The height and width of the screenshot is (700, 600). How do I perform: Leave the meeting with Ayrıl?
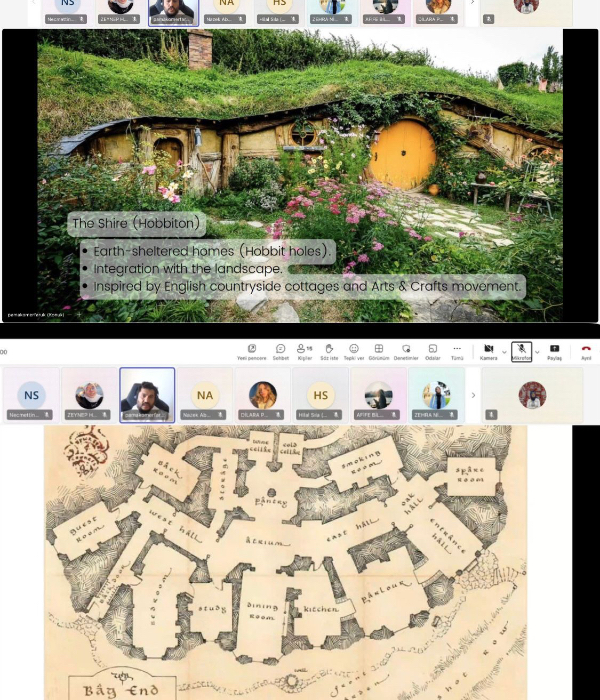pyautogui.click(x=586, y=350)
